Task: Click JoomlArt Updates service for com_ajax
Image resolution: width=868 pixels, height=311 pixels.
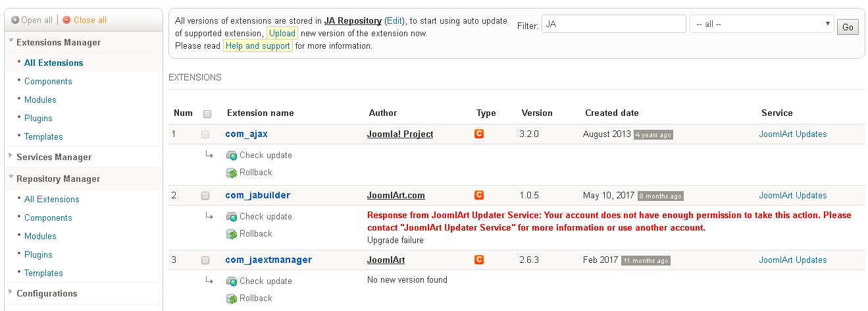Action: 793,134
